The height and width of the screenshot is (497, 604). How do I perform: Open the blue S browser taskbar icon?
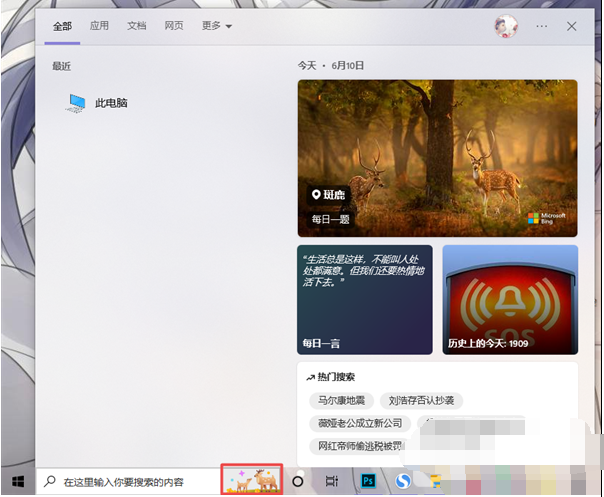click(x=401, y=481)
